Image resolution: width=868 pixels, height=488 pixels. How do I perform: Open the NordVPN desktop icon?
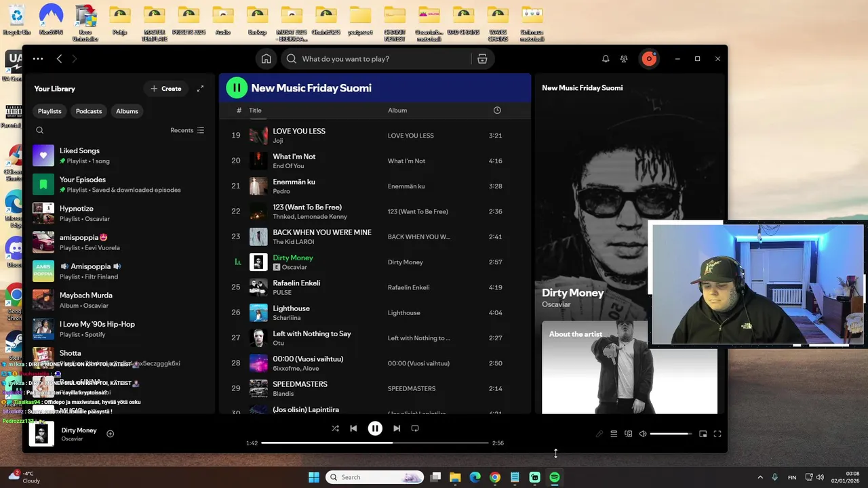point(51,19)
